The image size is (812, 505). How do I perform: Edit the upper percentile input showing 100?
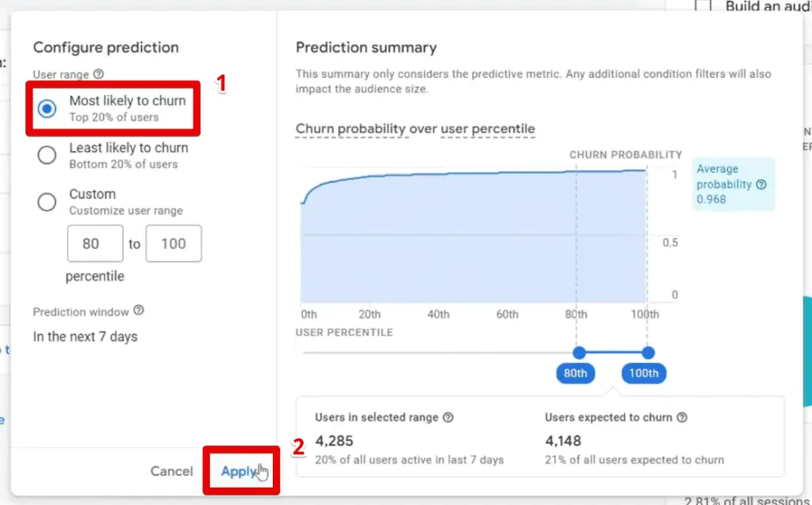click(x=173, y=243)
